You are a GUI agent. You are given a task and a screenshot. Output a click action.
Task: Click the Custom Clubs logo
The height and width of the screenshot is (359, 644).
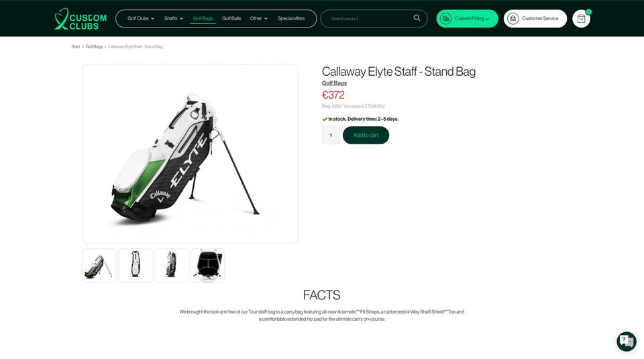[x=80, y=19]
